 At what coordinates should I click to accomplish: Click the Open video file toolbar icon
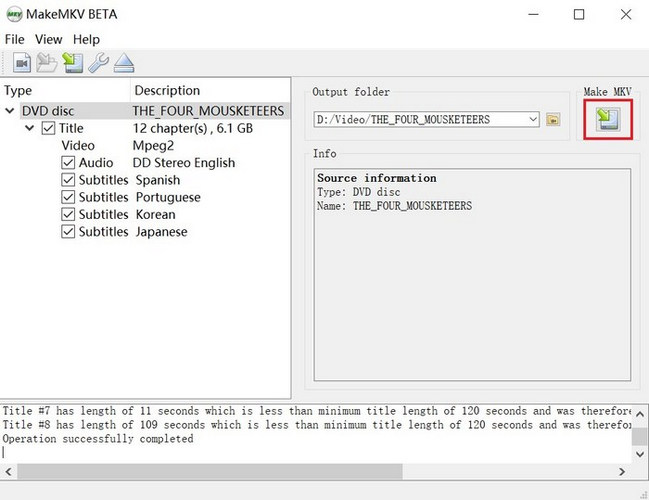coord(22,63)
